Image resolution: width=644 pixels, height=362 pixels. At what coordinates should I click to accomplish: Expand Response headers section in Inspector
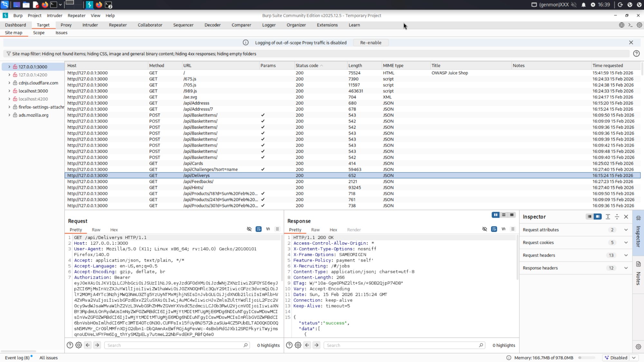click(x=626, y=268)
